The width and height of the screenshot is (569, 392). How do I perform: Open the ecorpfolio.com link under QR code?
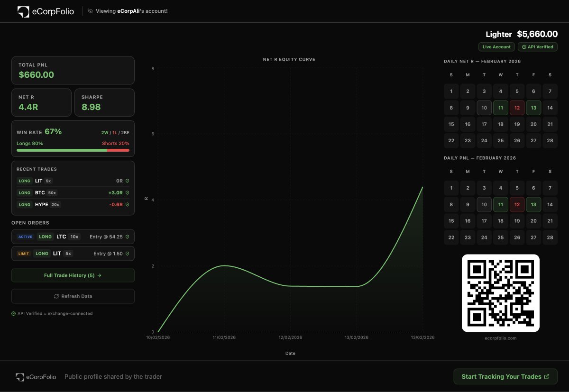point(501,338)
